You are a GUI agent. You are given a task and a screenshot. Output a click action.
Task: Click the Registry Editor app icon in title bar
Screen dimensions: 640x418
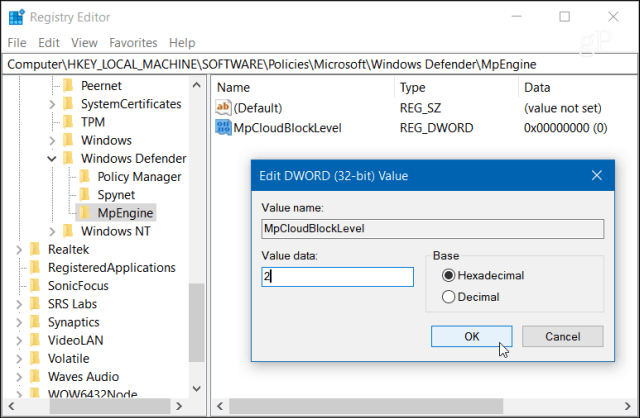pos(16,17)
